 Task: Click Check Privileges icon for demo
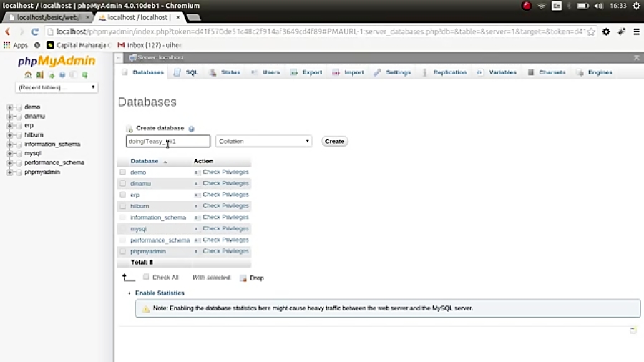pos(197,172)
